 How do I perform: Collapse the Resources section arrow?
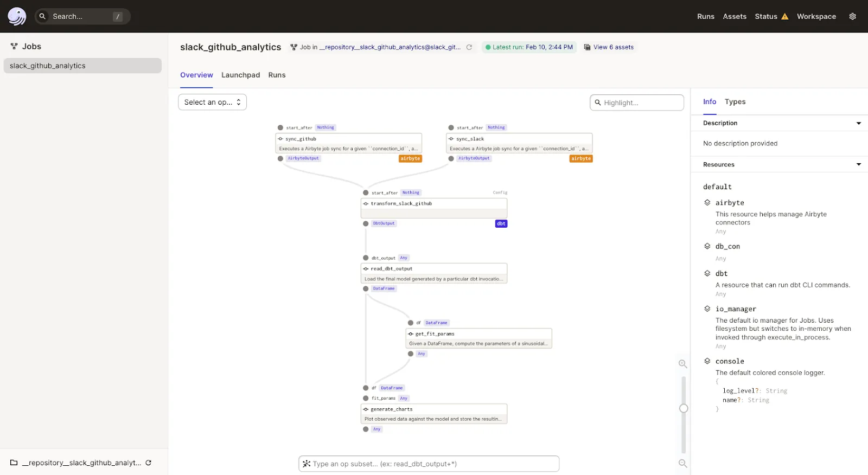tap(859, 164)
